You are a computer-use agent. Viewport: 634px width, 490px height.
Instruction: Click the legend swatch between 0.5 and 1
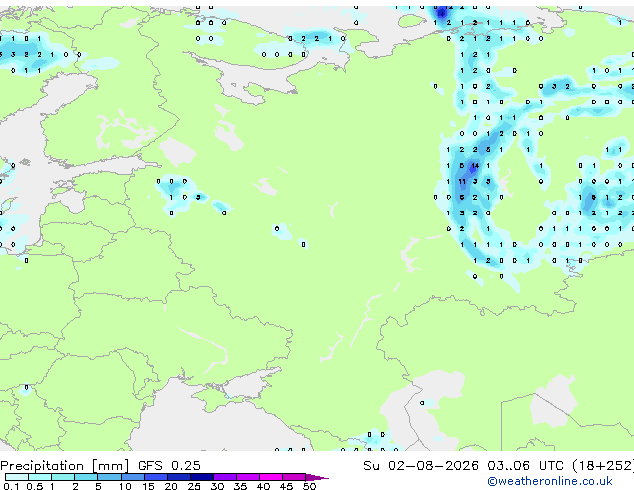pos(40,477)
